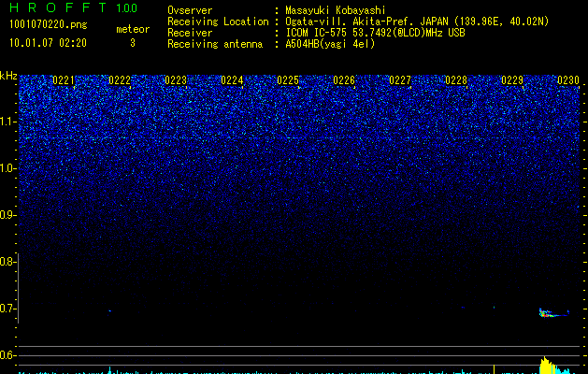The width and height of the screenshot is (588, 374).
Task: Click the yellow signal peak in bottom graph
Action: pos(546,365)
